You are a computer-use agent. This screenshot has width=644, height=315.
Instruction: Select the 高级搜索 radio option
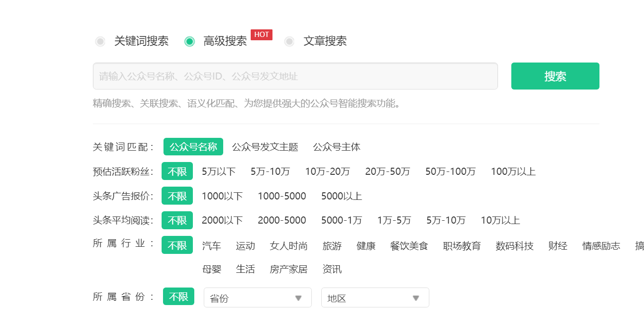[190, 41]
